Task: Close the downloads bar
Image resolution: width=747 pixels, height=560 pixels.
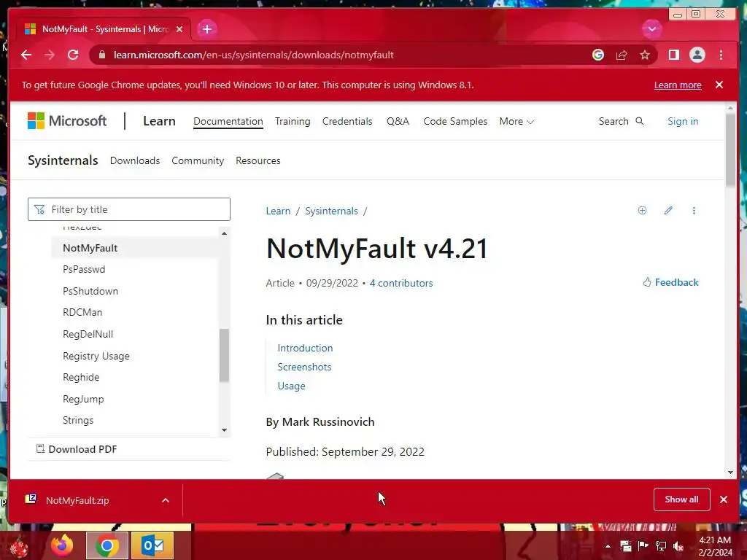Action: click(x=724, y=499)
